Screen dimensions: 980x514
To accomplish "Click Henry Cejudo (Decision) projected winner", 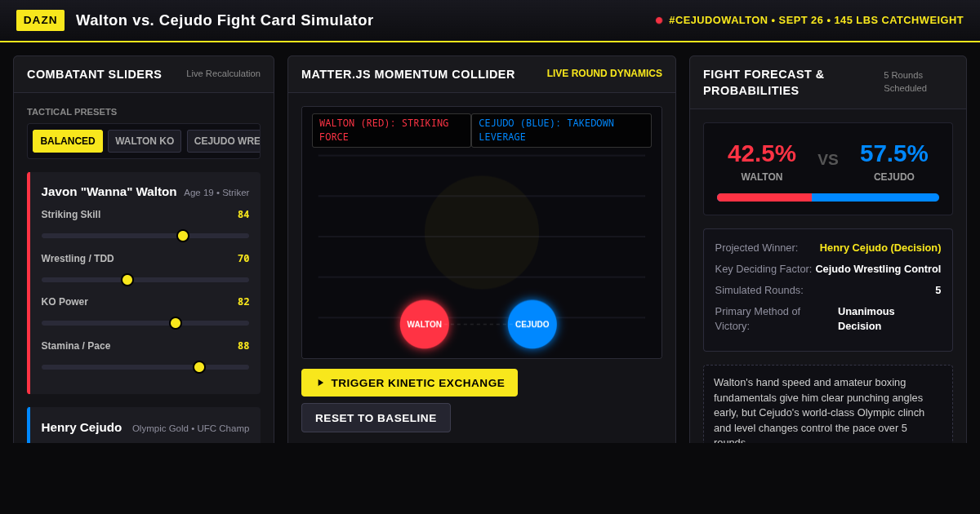I will point(880,248).
